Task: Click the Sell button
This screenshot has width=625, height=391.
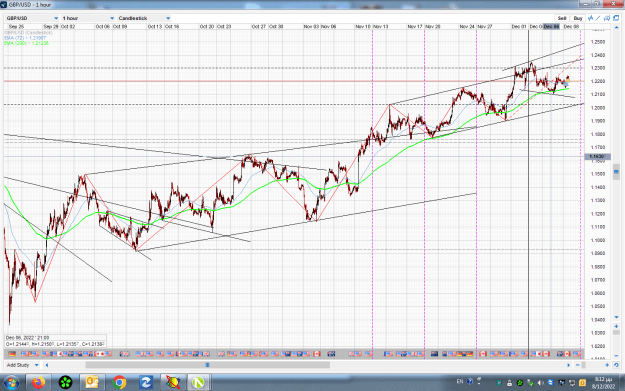Action: point(562,18)
